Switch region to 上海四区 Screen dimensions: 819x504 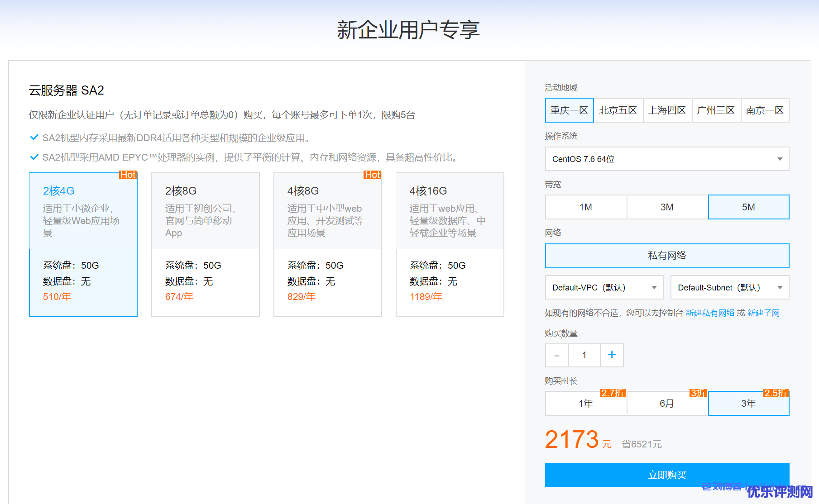click(667, 110)
